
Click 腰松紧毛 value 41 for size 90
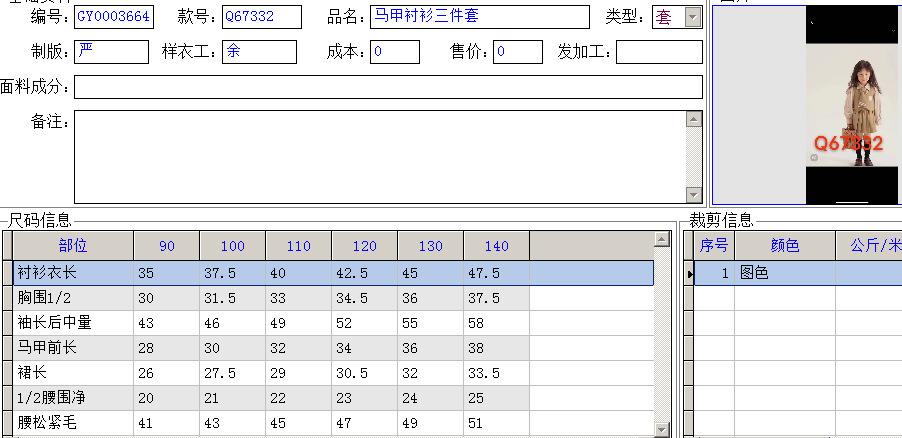pos(167,423)
